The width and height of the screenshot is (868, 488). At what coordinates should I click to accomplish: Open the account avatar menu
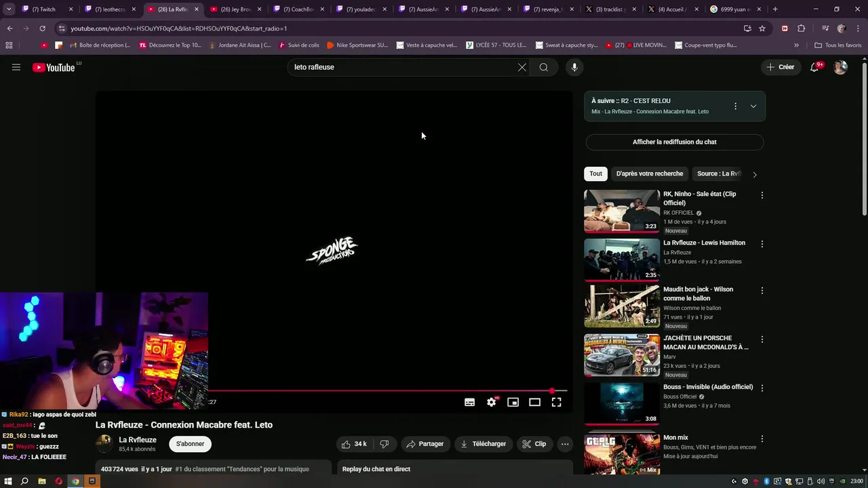(x=840, y=67)
